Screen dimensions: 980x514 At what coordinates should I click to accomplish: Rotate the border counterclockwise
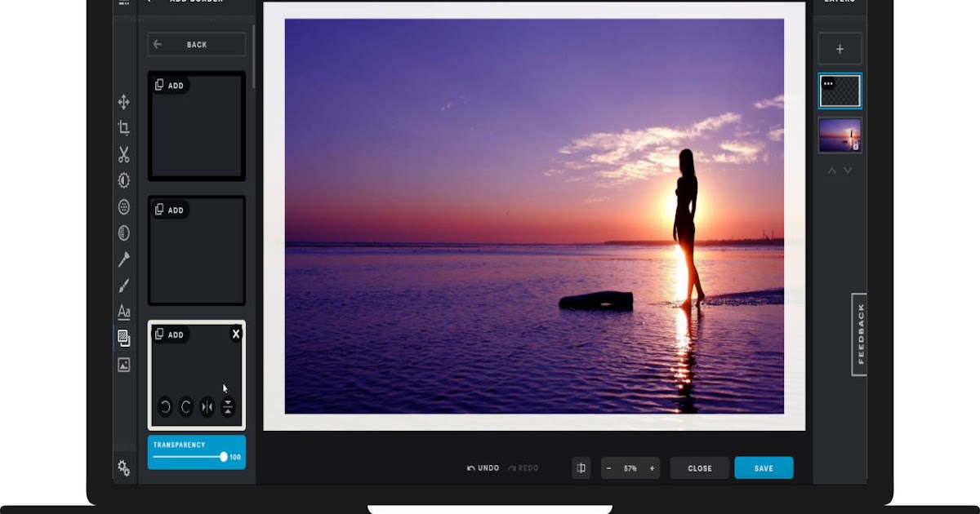(166, 406)
